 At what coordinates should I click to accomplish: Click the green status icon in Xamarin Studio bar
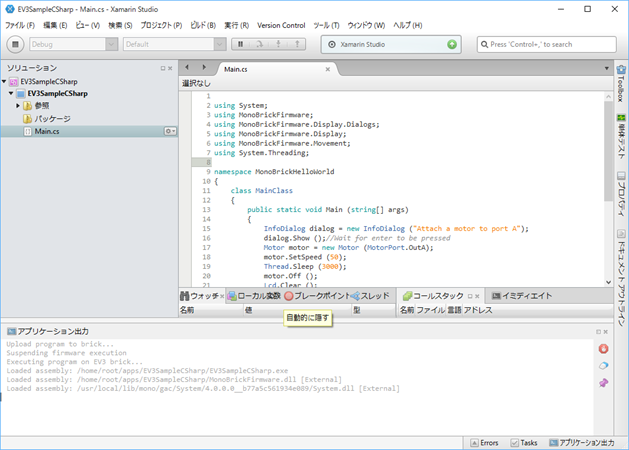click(x=452, y=45)
